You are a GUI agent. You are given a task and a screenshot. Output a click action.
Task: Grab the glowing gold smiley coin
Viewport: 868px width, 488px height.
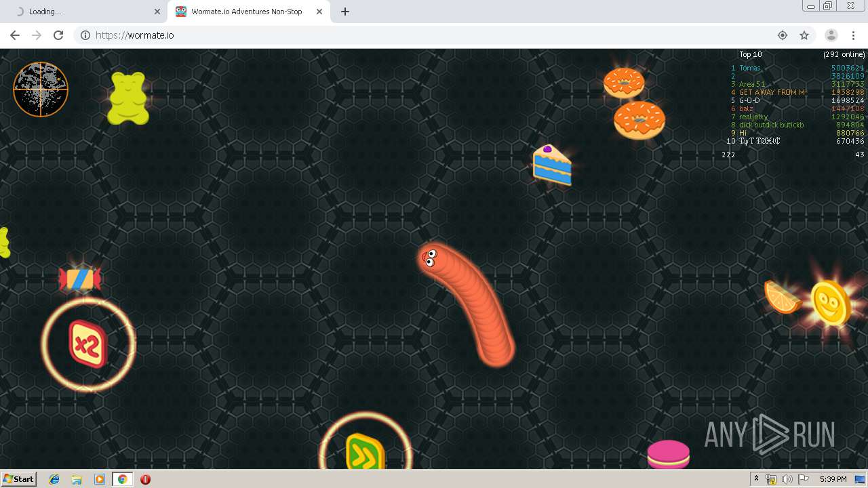point(831,303)
